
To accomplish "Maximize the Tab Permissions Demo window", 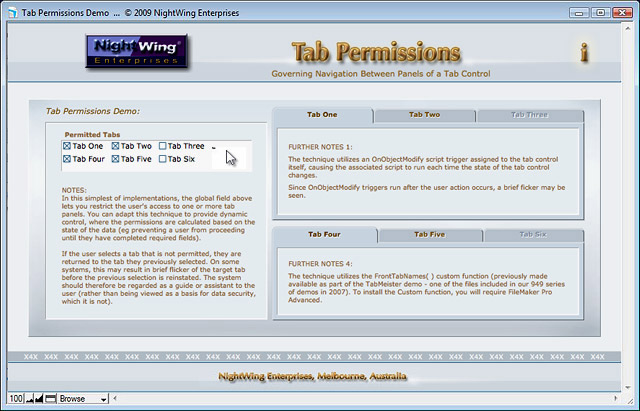I will pyautogui.click(x=600, y=13).
